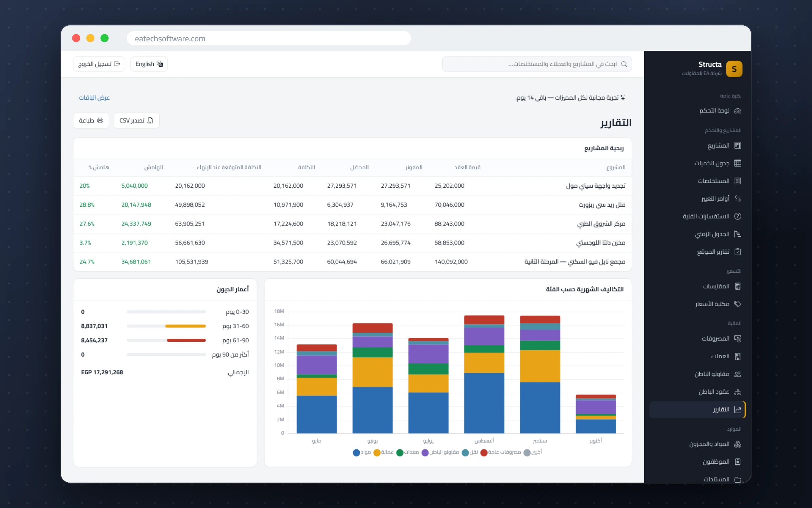Click تسجيل الخروج button

pos(99,64)
